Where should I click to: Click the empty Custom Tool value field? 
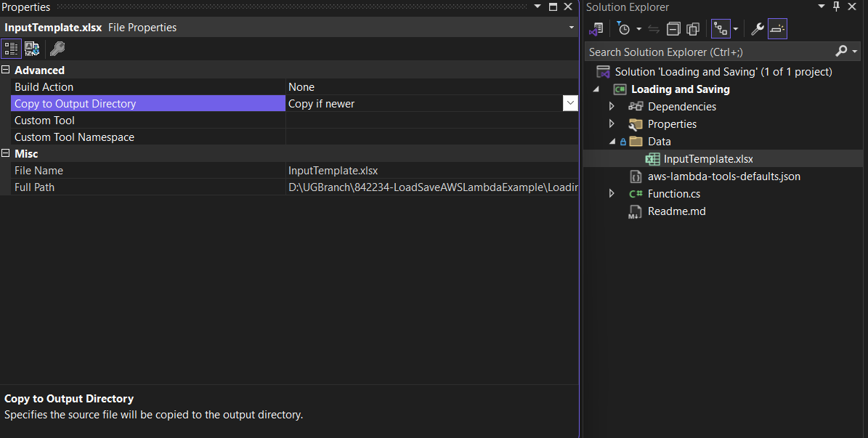pos(431,120)
